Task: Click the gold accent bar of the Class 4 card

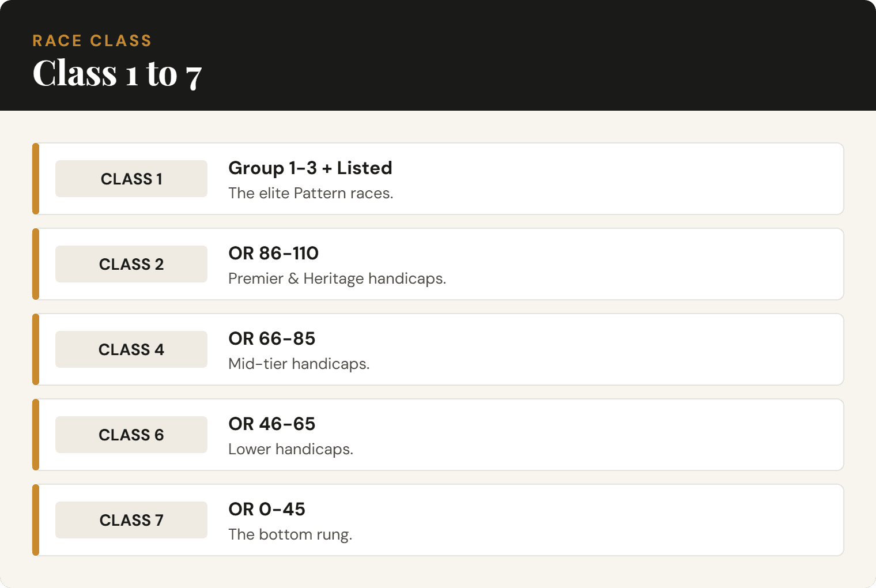Action: 36,349
